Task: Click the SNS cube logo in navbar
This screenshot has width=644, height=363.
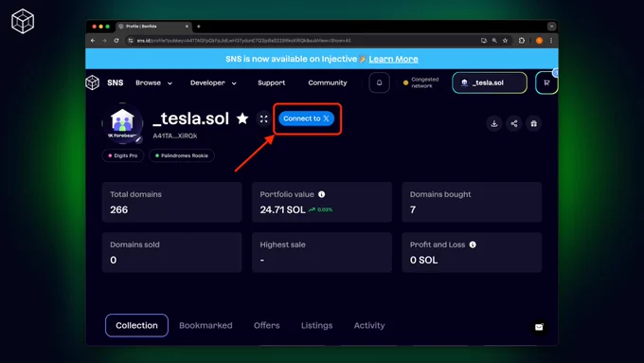Action: (x=93, y=82)
